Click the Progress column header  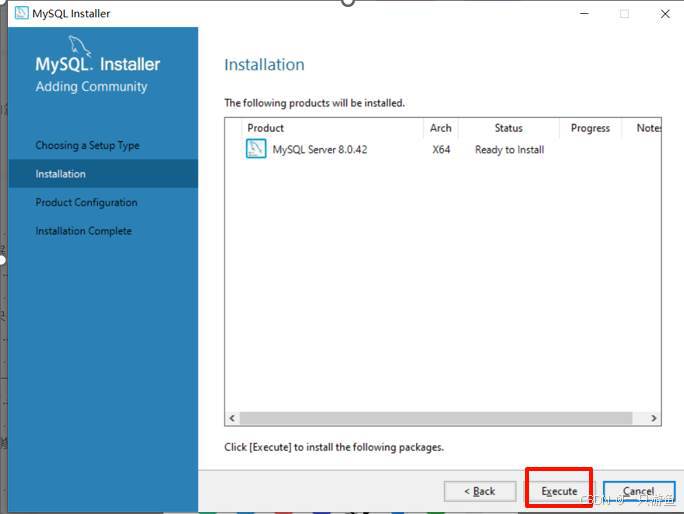(x=590, y=128)
